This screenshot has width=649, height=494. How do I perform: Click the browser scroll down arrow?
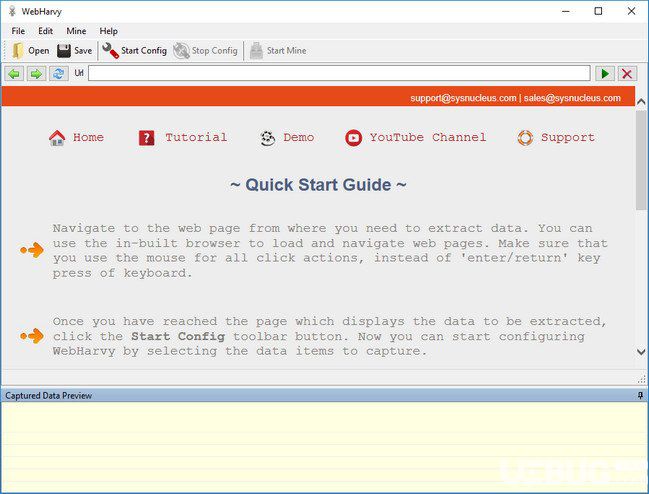[x=641, y=352]
